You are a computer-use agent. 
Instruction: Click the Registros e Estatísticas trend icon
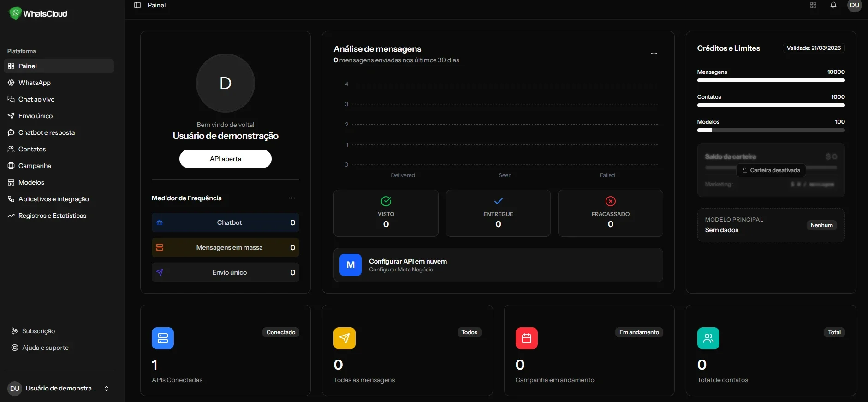click(11, 216)
